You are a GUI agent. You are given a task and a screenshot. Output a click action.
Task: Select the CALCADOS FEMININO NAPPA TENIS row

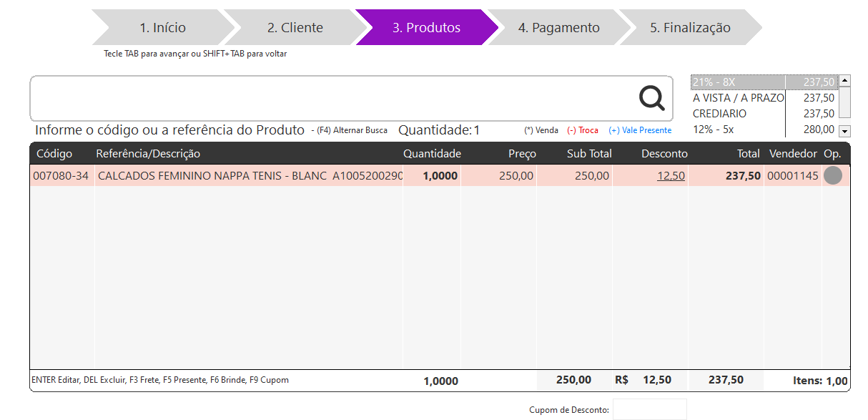(250, 176)
